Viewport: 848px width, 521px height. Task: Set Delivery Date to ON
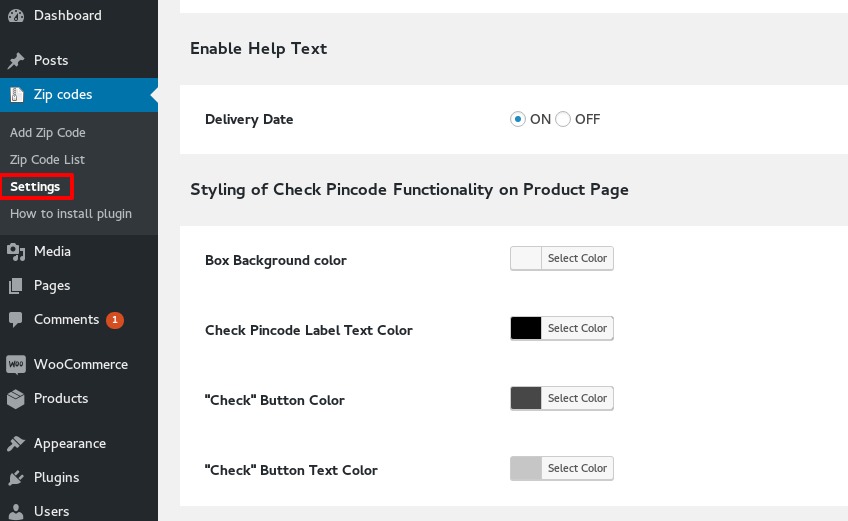coord(518,119)
